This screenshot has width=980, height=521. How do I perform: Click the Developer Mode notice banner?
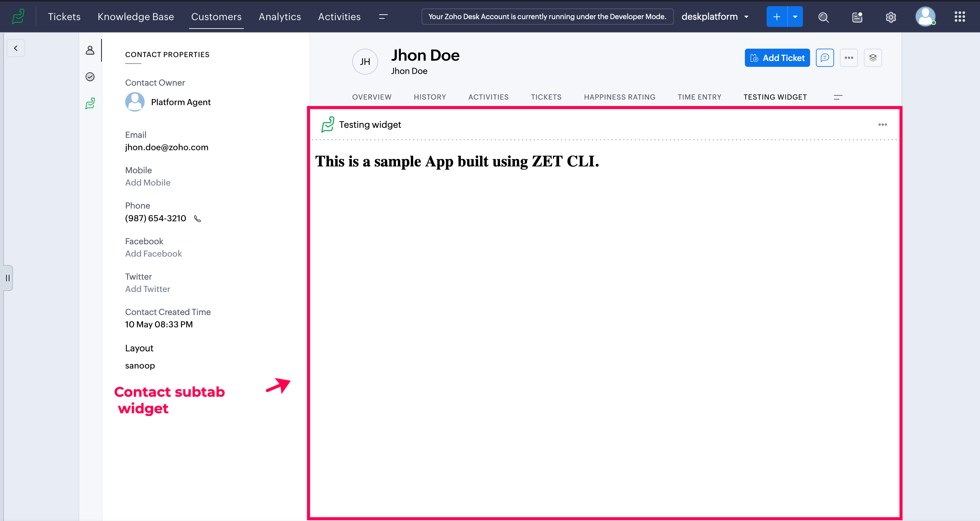547,16
